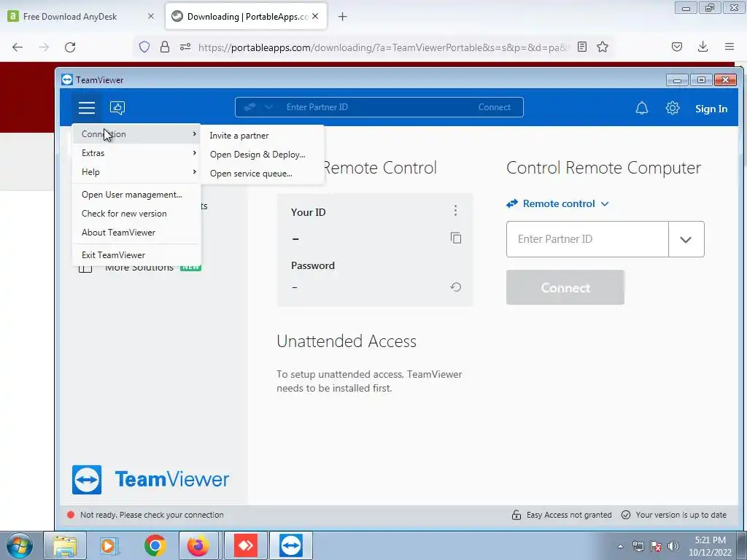Screen dimensions: 747x560
Task: Select Open service queue
Action: [262, 174]
